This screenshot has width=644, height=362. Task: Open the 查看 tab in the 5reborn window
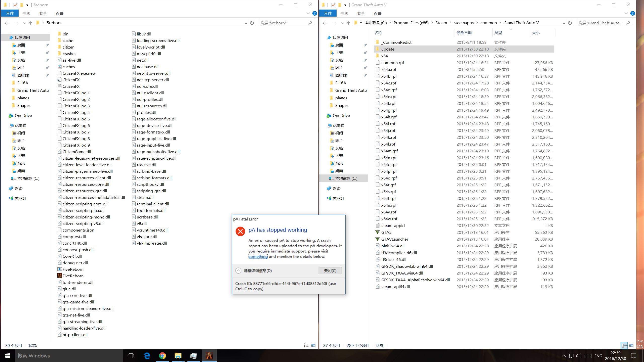[x=59, y=13]
